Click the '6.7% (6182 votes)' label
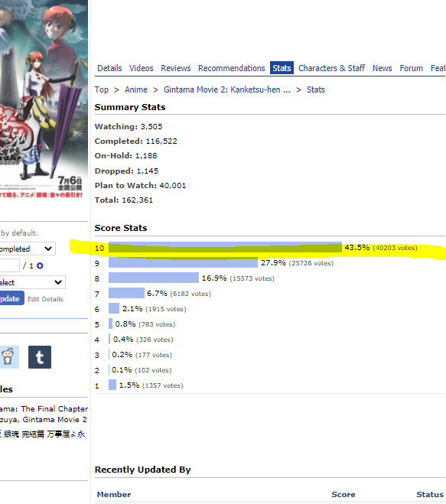 179,294
